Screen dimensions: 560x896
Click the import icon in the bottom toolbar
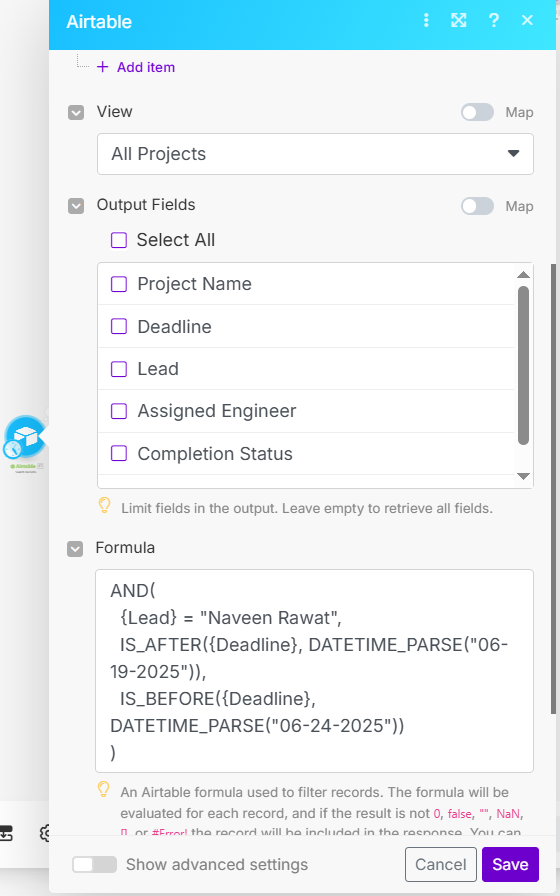(6, 834)
